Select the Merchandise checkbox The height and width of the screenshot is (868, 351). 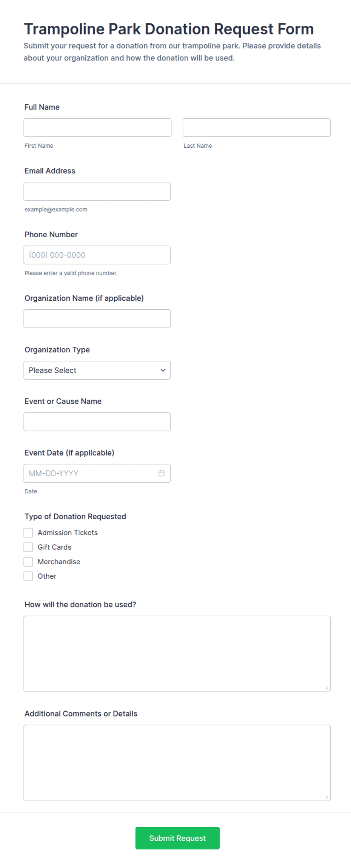(28, 562)
